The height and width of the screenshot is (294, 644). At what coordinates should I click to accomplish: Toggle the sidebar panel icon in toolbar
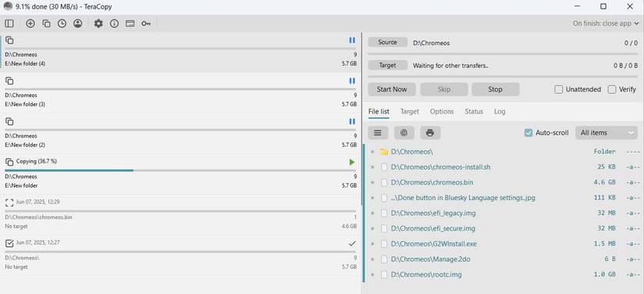coord(9,23)
